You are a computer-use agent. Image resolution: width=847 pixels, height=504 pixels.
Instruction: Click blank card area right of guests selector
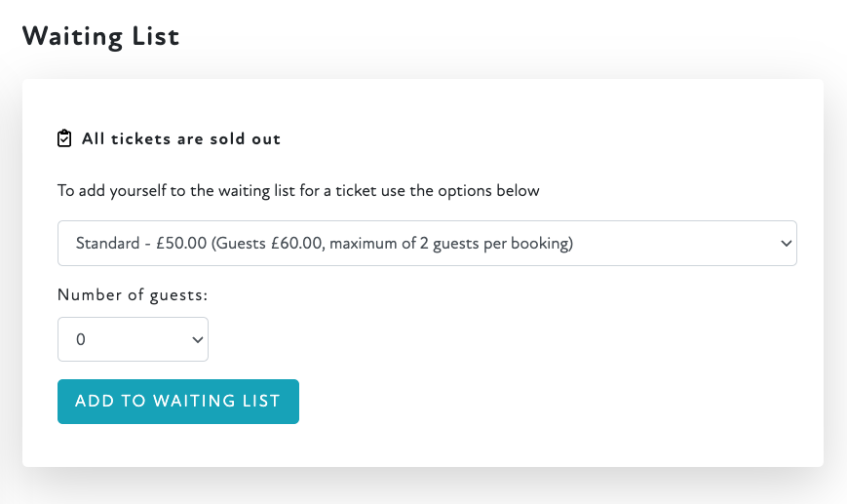tap(507, 339)
